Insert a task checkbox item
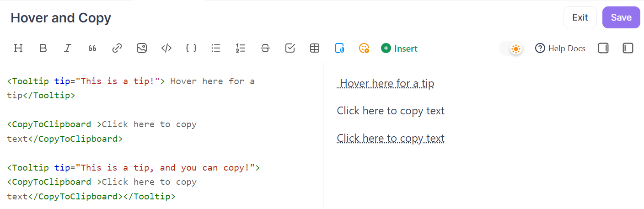 (290, 48)
